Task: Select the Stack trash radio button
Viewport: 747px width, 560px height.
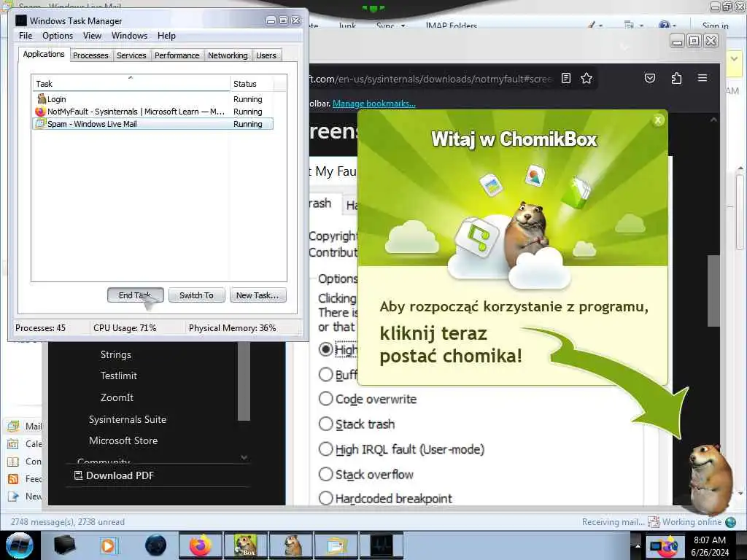Action: pyautogui.click(x=326, y=424)
